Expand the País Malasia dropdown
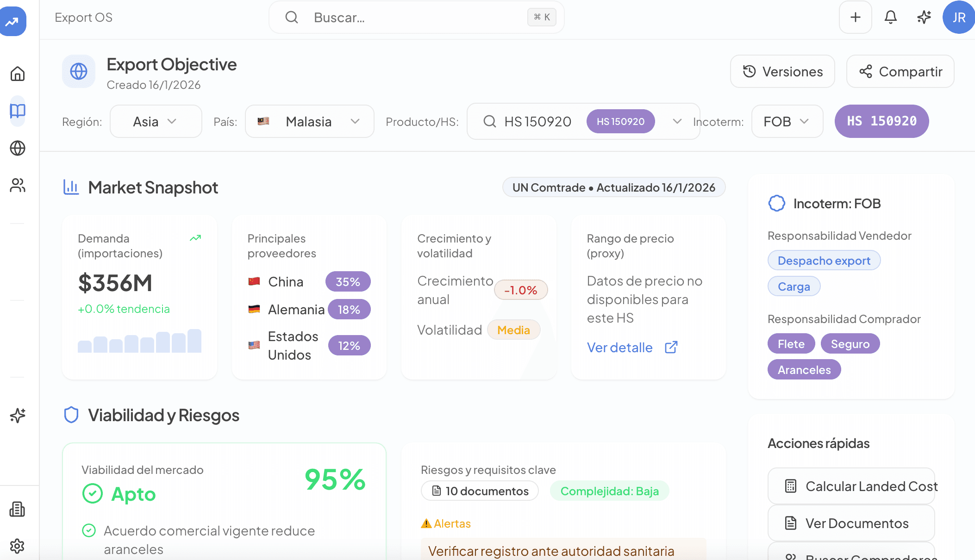The image size is (975, 560). click(309, 121)
